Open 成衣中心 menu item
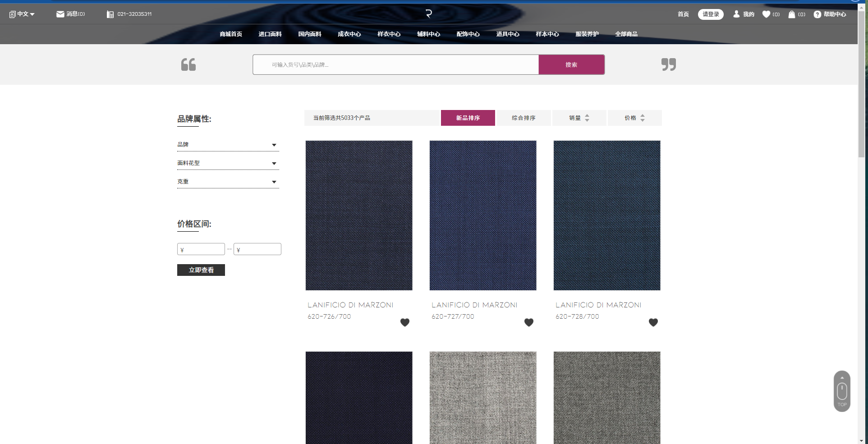Screen dimensions: 868x444 [x=349, y=34]
